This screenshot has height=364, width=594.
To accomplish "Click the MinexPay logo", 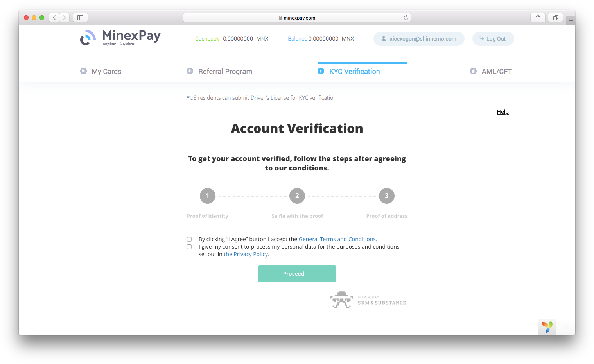I will click(120, 38).
